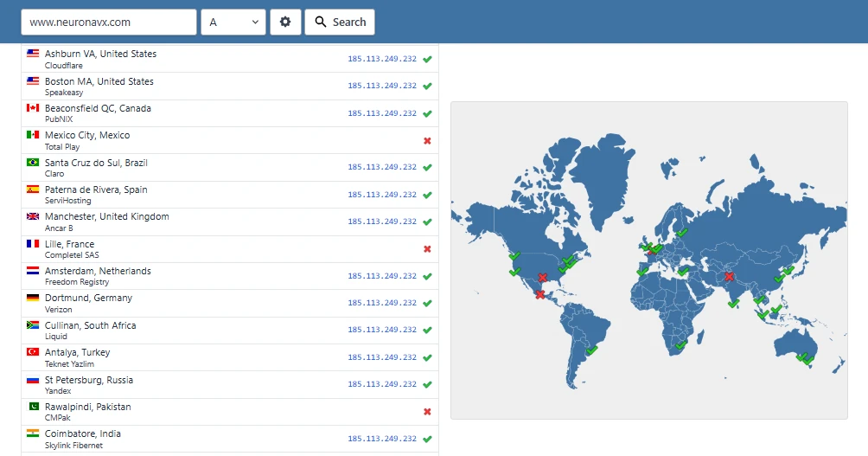Select the Skylink Fibernet provider text
This screenshot has height=456, width=868.
(x=73, y=446)
